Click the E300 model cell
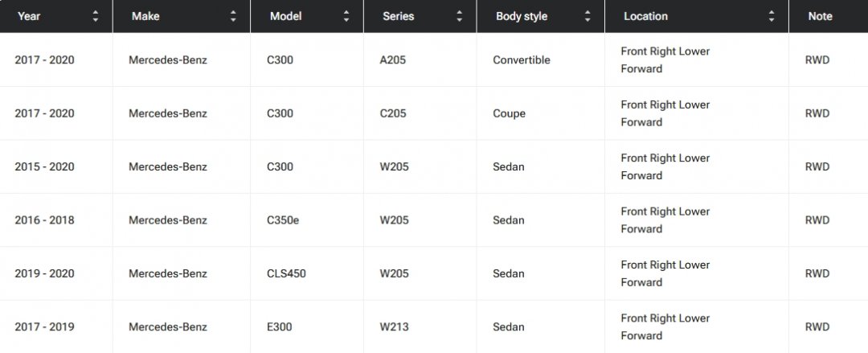The height and width of the screenshot is (353, 868). pyautogui.click(x=280, y=327)
